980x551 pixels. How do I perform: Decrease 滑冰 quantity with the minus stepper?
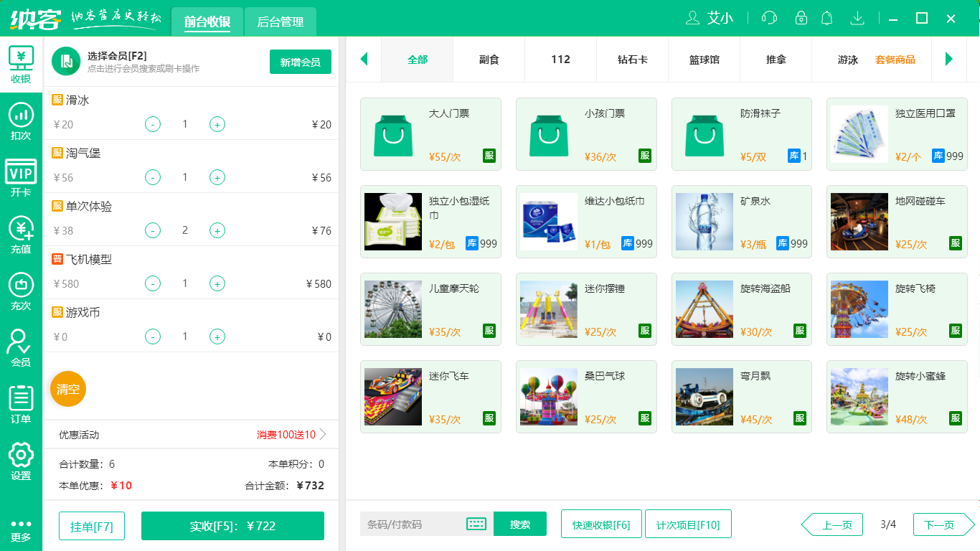click(x=152, y=124)
